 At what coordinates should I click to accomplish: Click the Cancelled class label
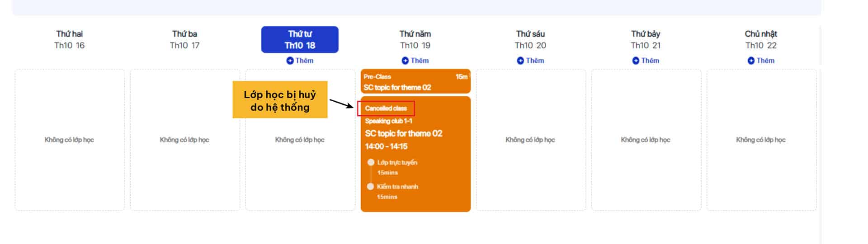(x=386, y=108)
